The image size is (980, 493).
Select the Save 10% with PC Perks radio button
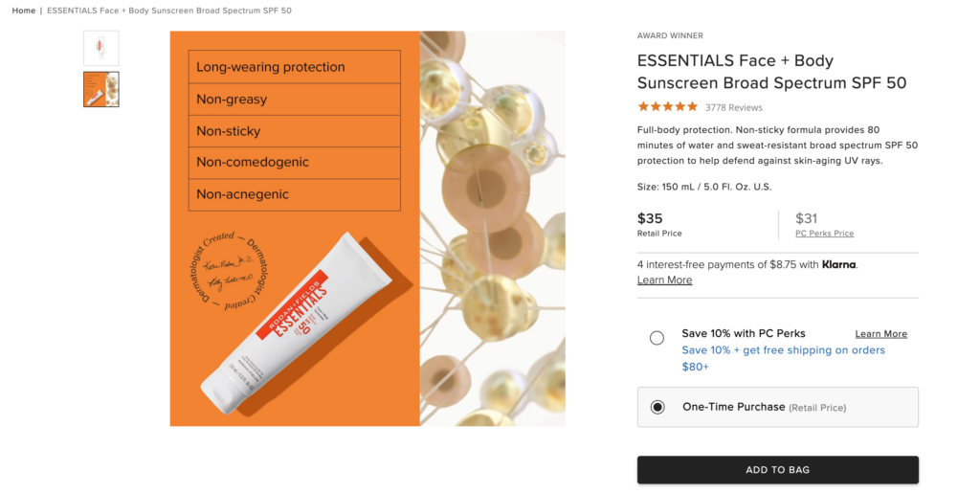pyautogui.click(x=657, y=338)
